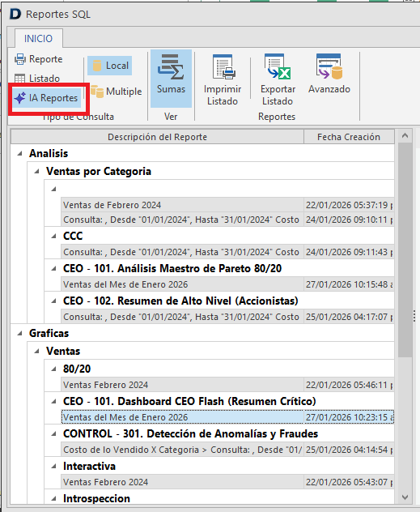Select the Reporte printer icon
This screenshot has width=420, height=512.
coord(20,59)
